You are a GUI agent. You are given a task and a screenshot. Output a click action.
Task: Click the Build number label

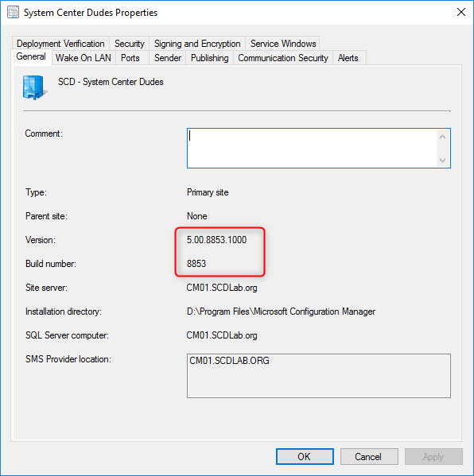[x=51, y=264]
